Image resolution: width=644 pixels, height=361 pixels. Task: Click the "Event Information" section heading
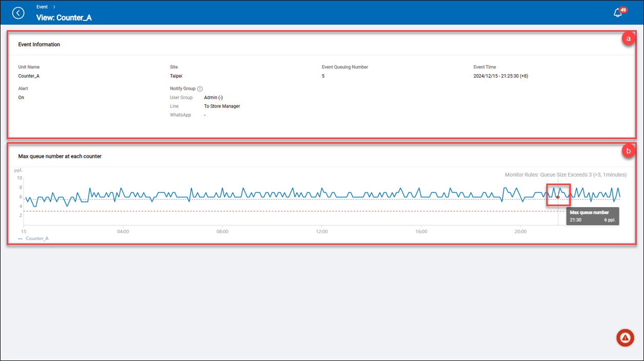tap(39, 44)
